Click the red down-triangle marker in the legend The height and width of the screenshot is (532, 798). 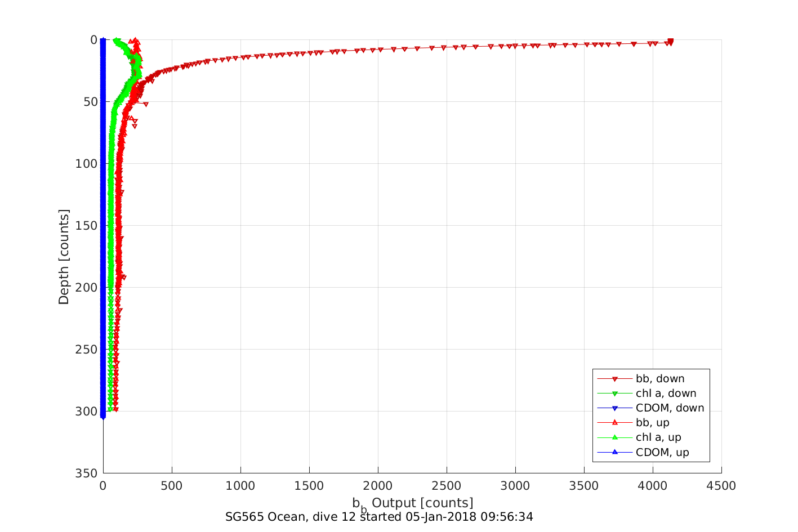click(x=615, y=379)
